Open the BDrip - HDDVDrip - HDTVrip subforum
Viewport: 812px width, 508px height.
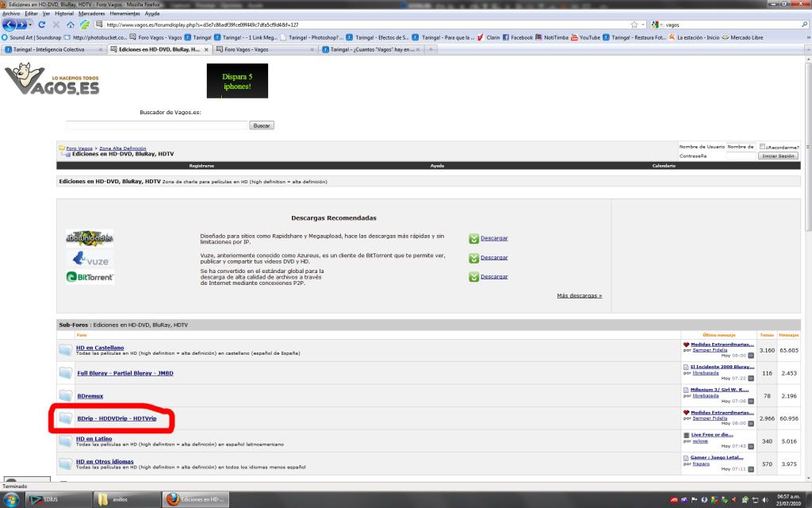[x=117, y=418]
